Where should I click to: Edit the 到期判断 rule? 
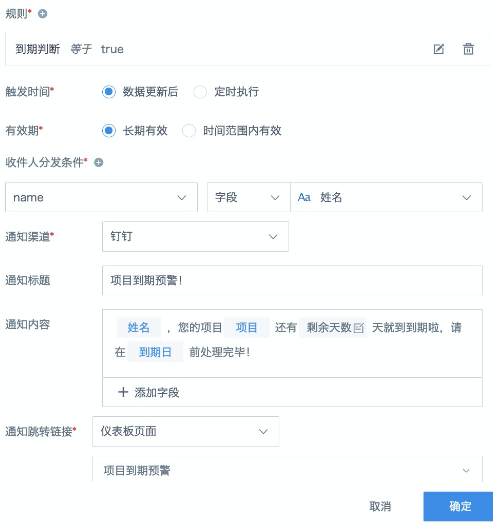[x=439, y=49]
